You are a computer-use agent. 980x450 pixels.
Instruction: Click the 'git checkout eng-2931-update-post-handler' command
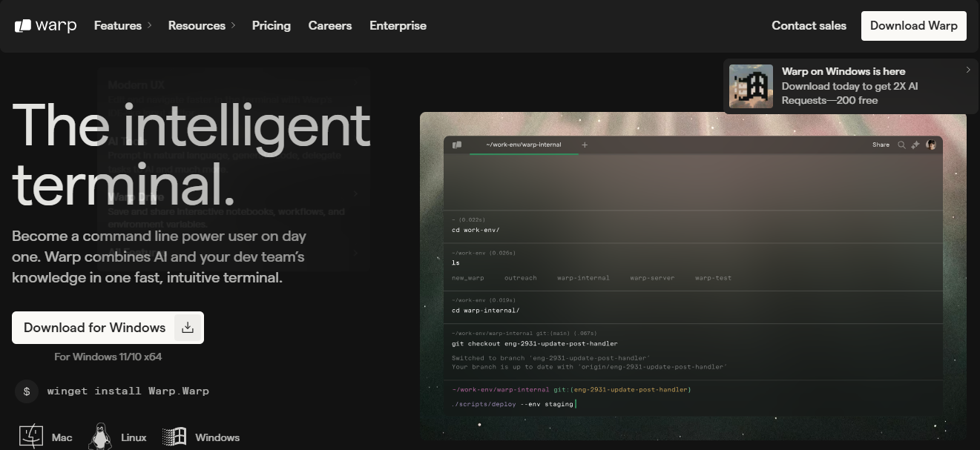(x=535, y=343)
